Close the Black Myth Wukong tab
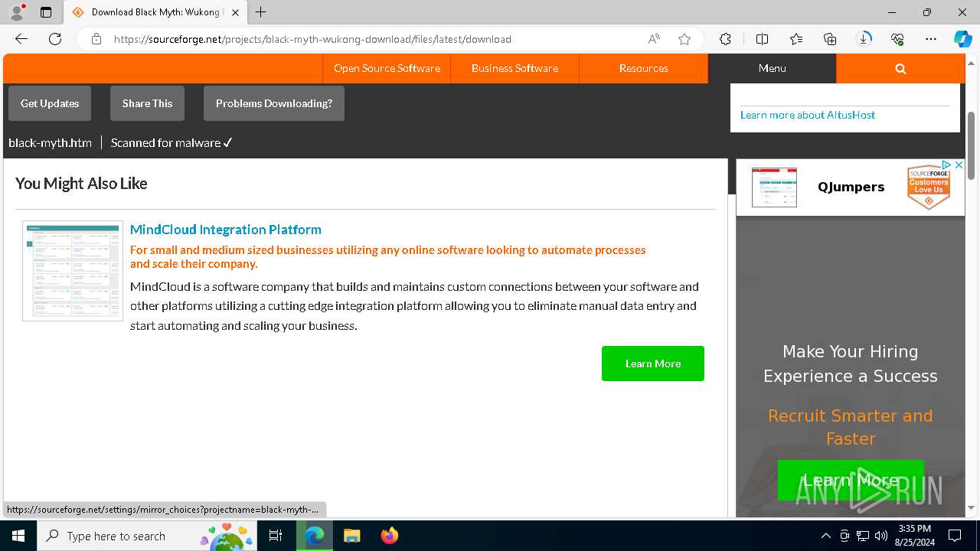 point(235,12)
